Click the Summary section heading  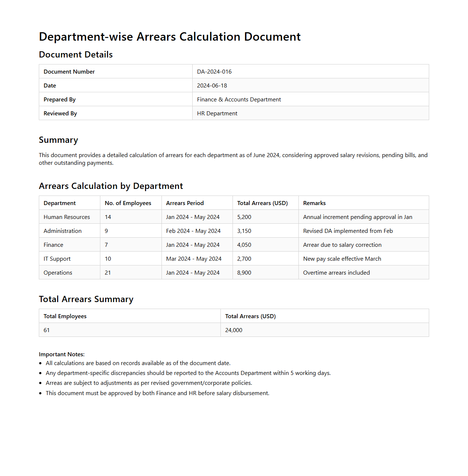pos(59,140)
